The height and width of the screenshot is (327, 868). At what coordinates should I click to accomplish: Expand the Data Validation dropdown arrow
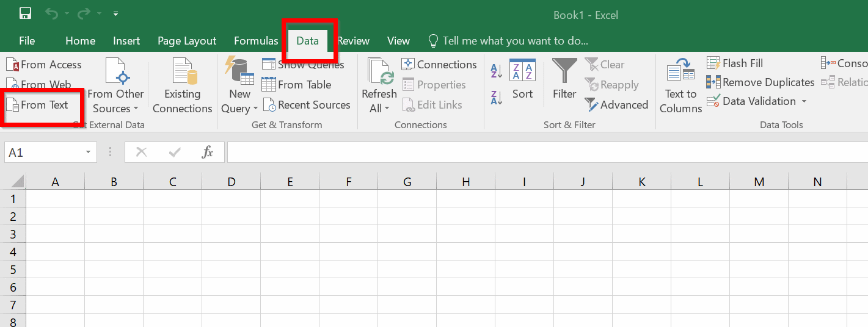click(x=804, y=101)
